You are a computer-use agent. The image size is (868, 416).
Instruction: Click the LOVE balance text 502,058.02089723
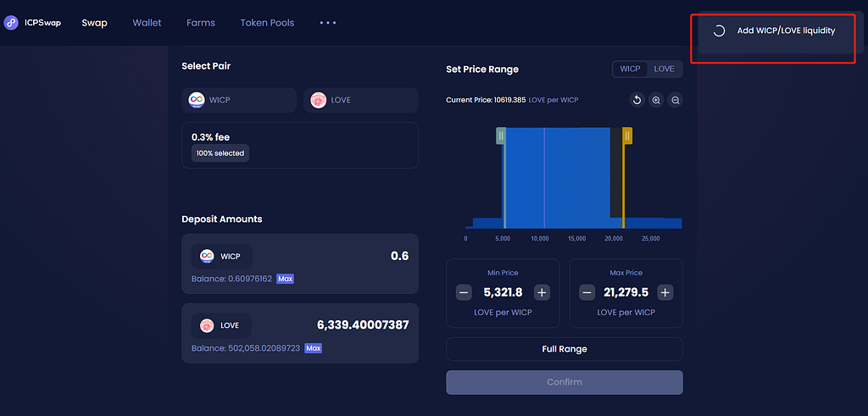(x=247, y=348)
